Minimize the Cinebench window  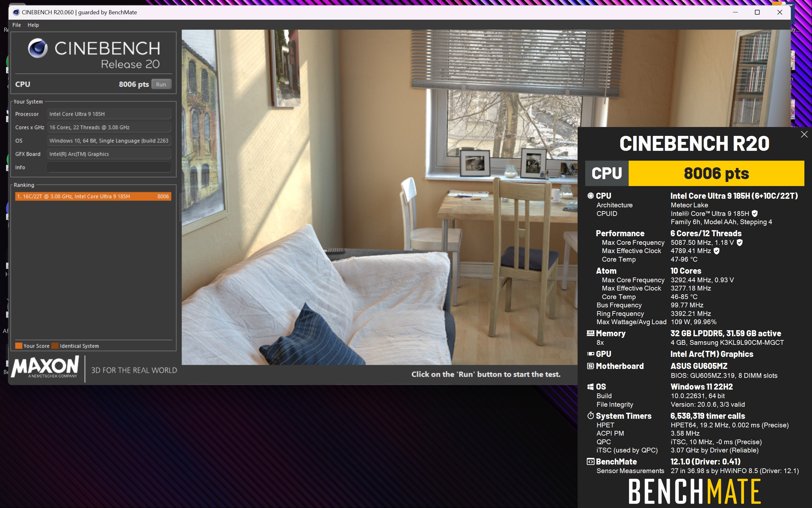tap(735, 12)
